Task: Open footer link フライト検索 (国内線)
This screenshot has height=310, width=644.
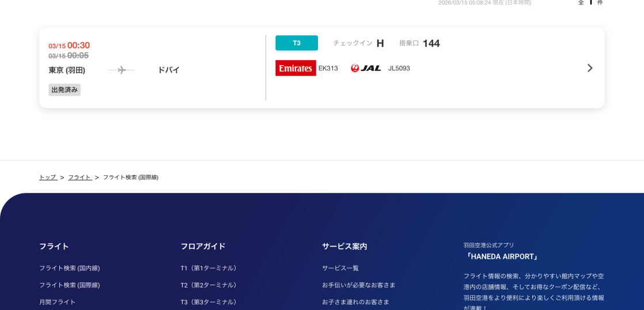Action: (x=70, y=268)
